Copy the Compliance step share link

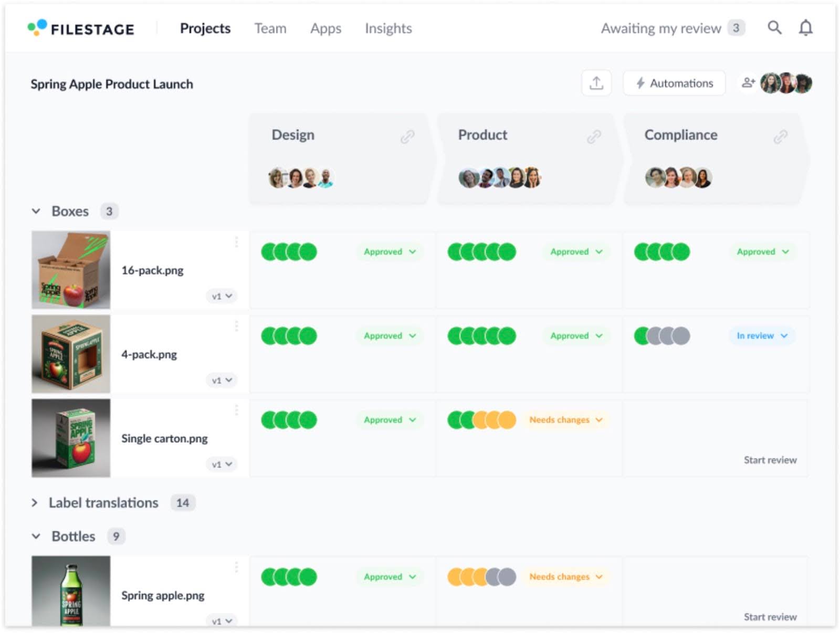point(781,135)
